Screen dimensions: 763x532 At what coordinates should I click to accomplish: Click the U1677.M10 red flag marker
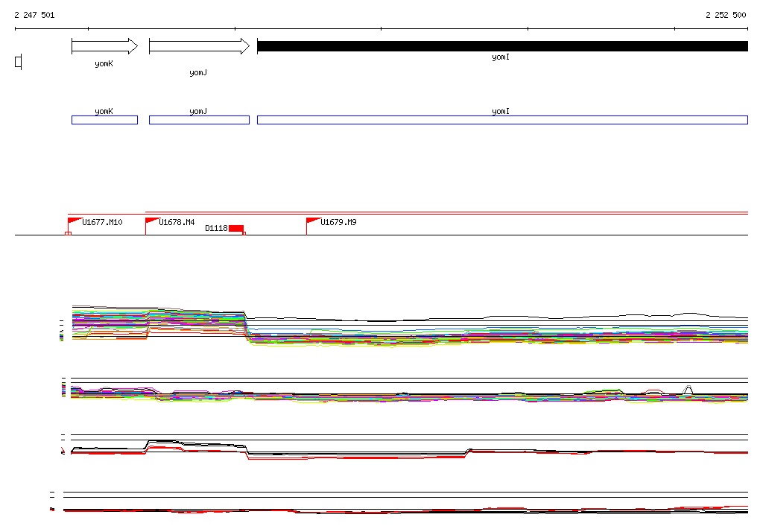74,221
